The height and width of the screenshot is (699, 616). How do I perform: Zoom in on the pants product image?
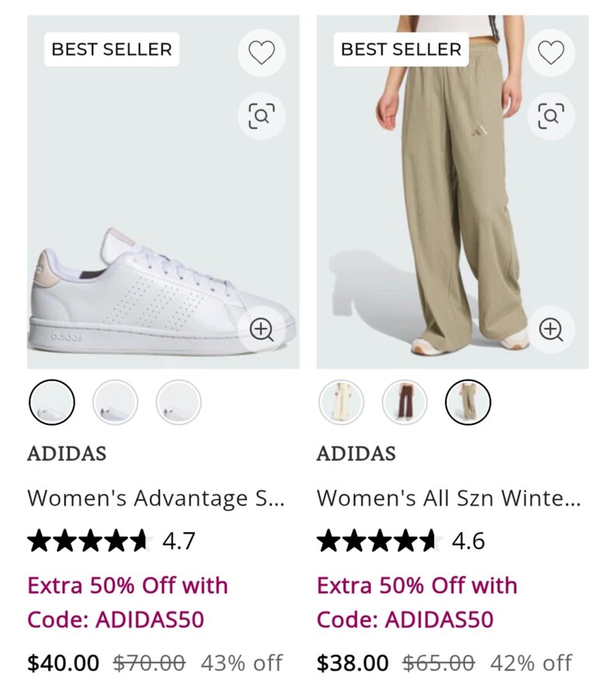click(x=551, y=329)
